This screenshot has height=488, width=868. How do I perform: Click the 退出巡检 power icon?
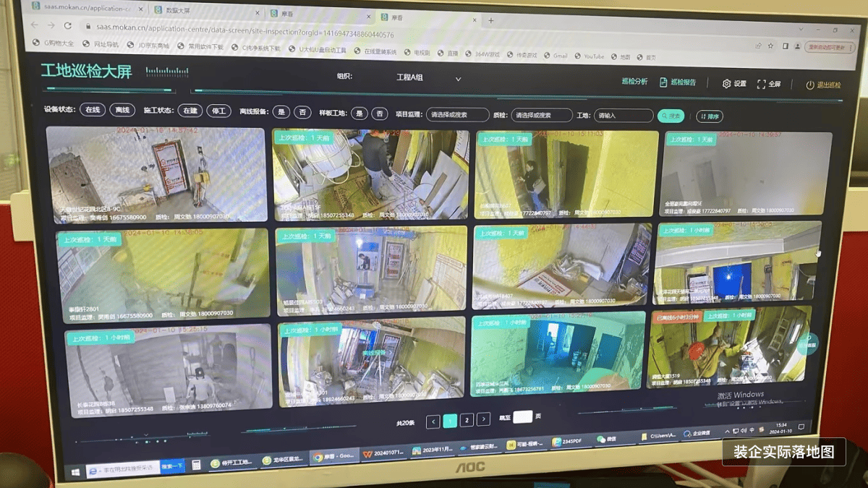pyautogui.click(x=810, y=85)
